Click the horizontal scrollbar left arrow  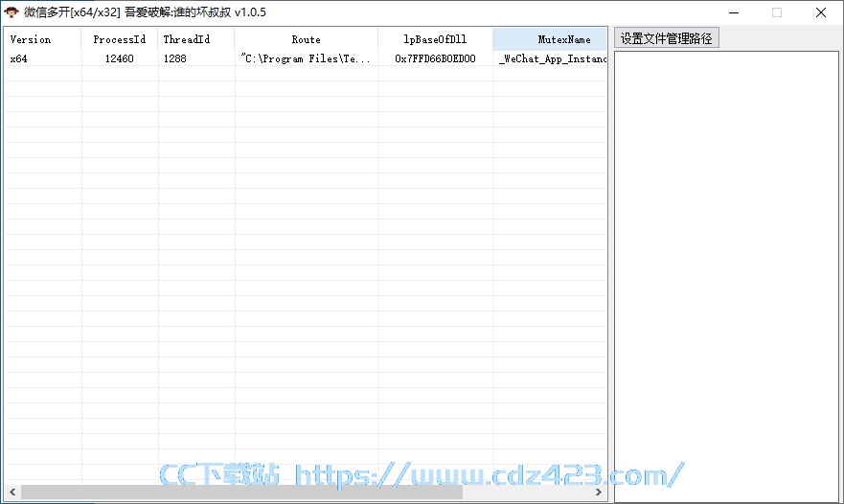click(12, 492)
